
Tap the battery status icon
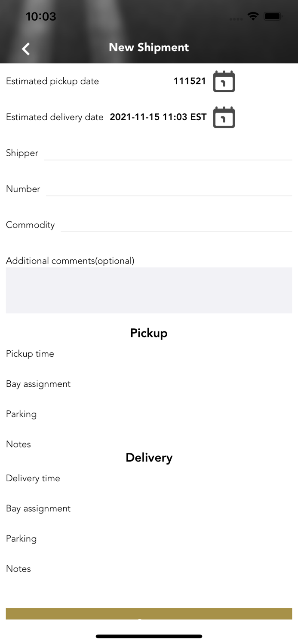tap(273, 16)
